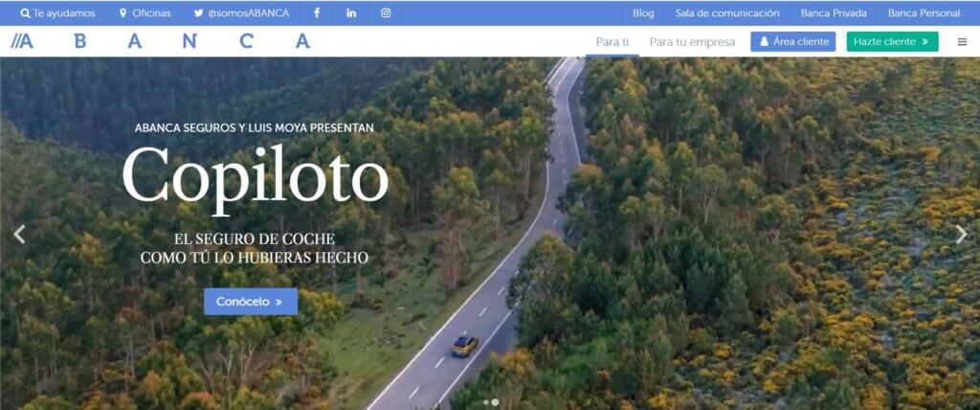Open Oficinas location link
The image size is (980, 410).
point(145,13)
